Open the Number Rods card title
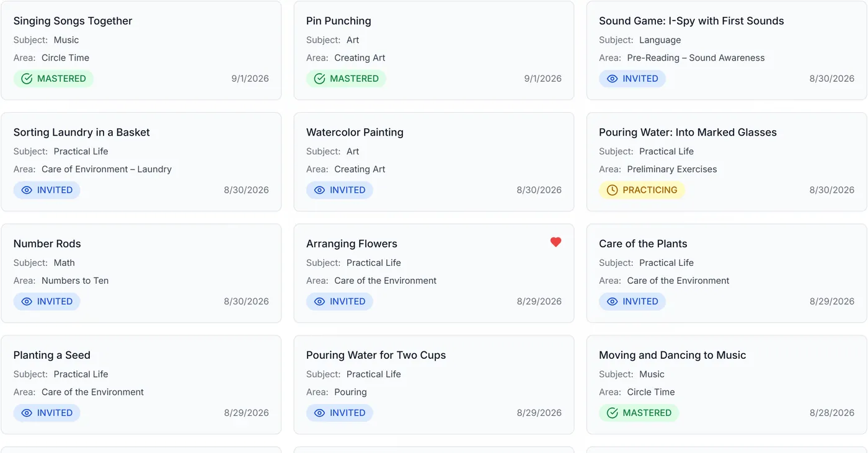 [47, 244]
